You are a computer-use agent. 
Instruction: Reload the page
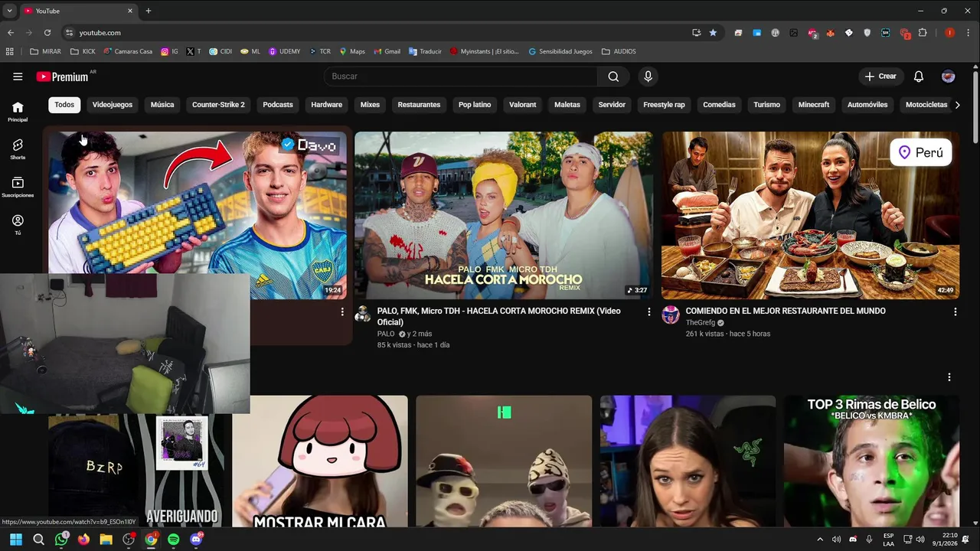pos(47,33)
